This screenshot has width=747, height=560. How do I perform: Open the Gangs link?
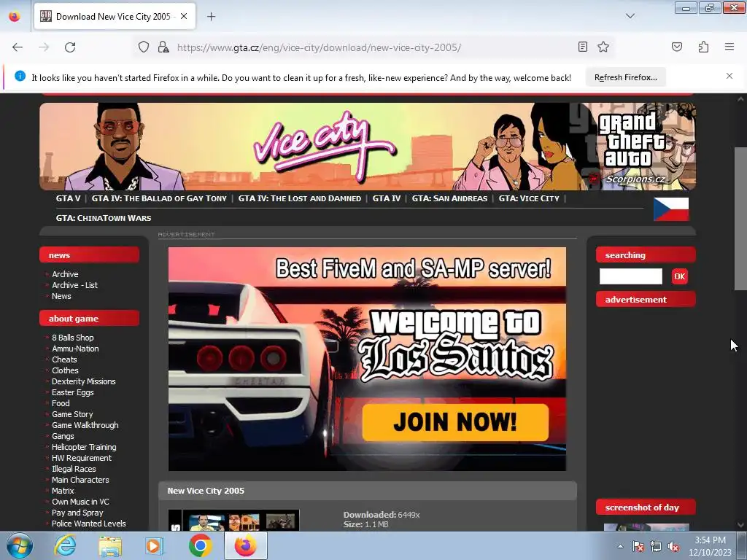coord(63,436)
